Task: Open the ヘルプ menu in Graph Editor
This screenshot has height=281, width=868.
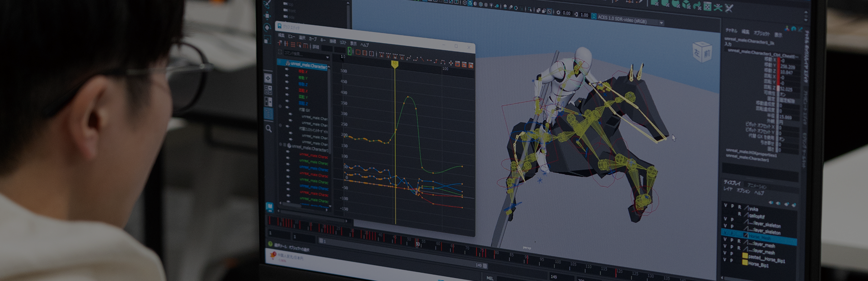Action: (x=364, y=45)
